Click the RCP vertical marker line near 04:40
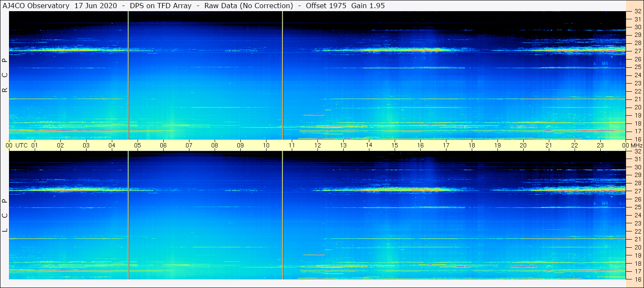Viewport: 644px width, 288px height. pyautogui.click(x=128, y=75)
